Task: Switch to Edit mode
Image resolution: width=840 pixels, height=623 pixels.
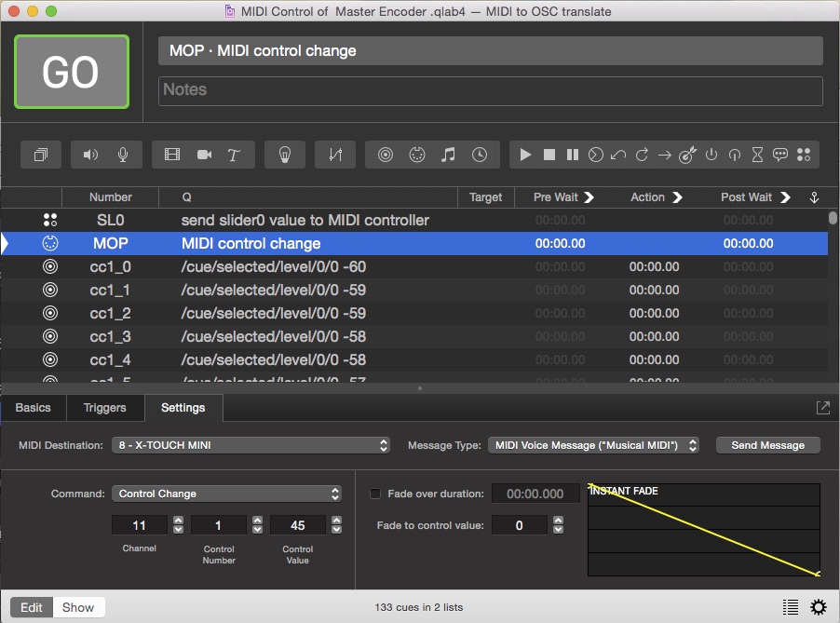Action: pyautogui.click(x=32, y=607)
